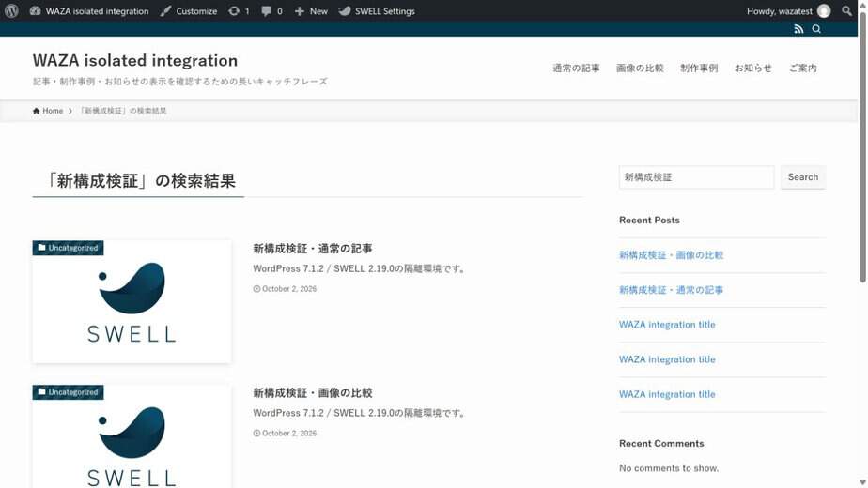The width and height of the screenshot is (868, 488).
Task: Open first WAZA integration title recent post
Action: [x=667, y=325]
